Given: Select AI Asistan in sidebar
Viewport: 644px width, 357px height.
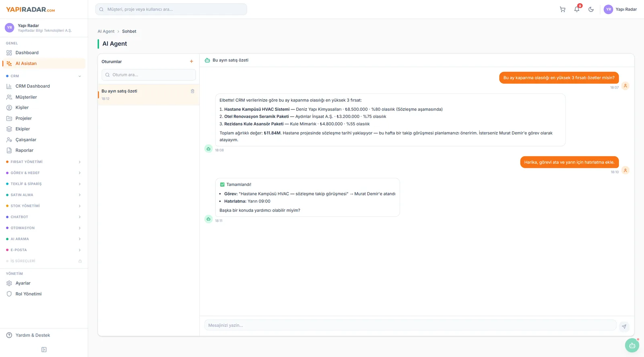Looking at the screenshot, I should (44, 64).
